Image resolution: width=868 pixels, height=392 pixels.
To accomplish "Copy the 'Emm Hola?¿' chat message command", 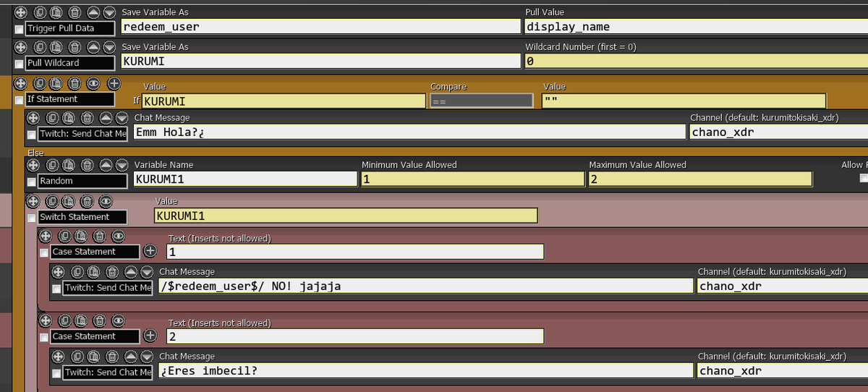I will (x=52, y=118).
